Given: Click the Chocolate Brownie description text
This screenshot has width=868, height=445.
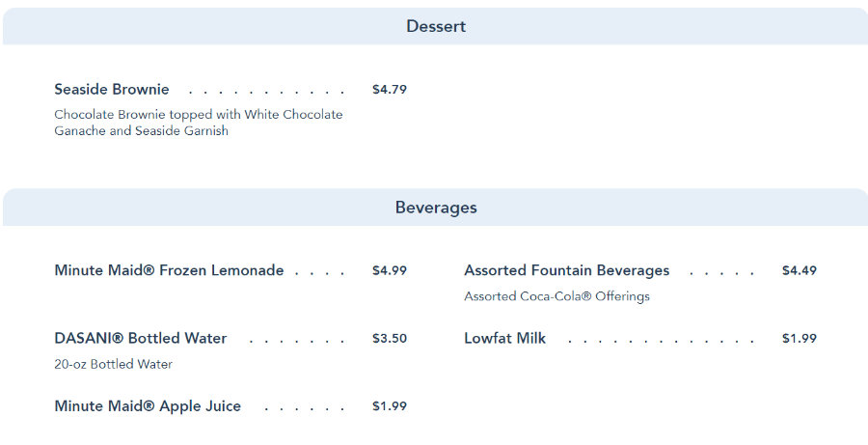Looking at the screenshot, I should [x=198, y=123].
